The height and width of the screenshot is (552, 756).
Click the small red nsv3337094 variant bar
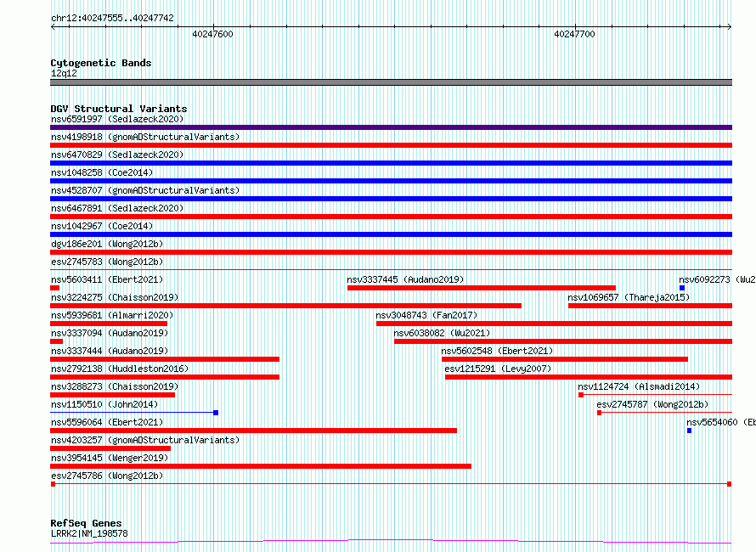(56, 341)
